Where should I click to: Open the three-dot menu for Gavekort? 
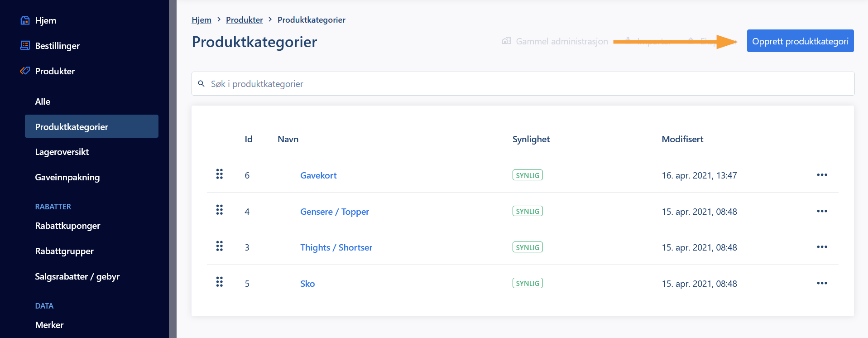(822, 175)
